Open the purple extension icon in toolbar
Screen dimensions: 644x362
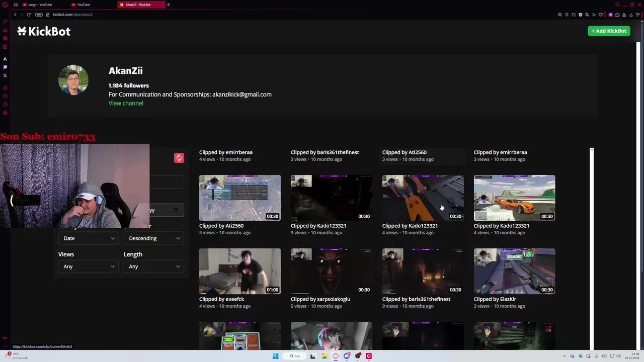point(610,15)
